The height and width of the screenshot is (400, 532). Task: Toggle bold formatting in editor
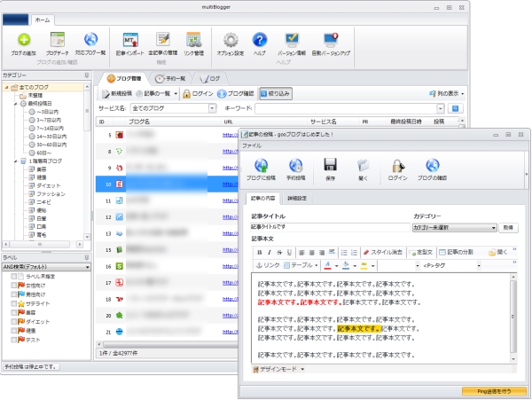(260, 252)
